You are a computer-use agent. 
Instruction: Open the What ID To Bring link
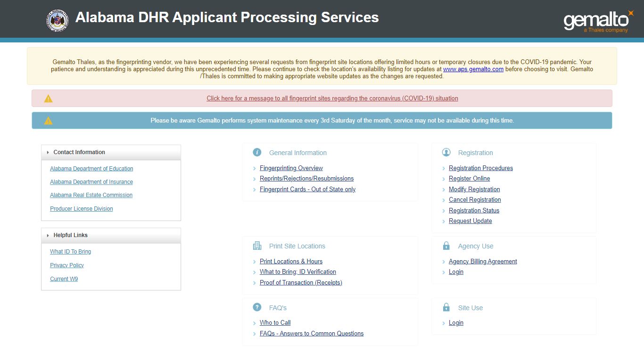pos(71,252)
